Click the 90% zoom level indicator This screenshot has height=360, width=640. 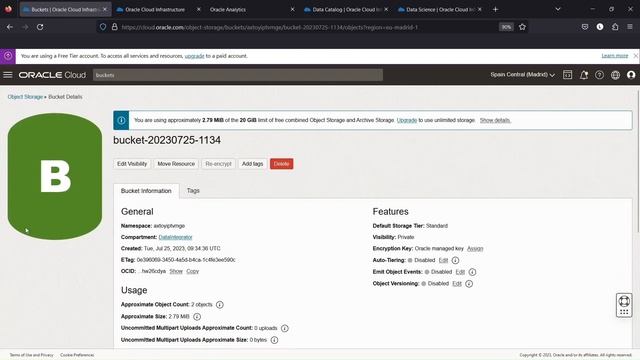506,27
